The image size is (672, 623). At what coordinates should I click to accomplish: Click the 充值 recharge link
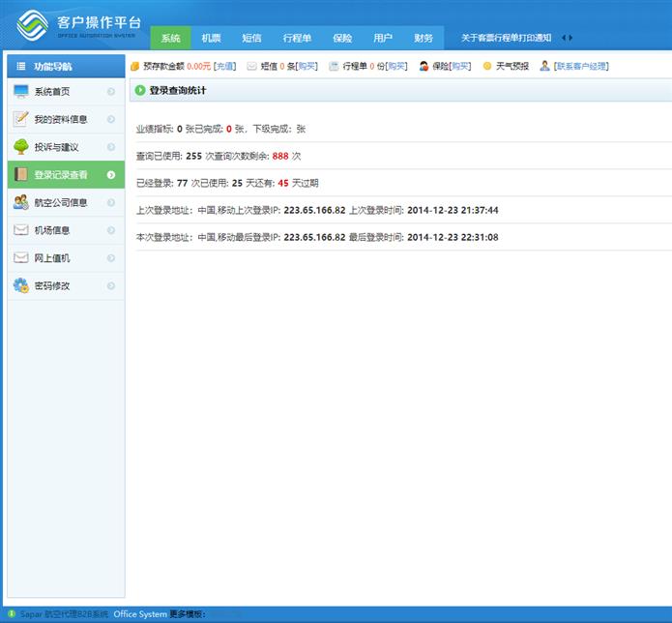pyautogui.click(x=224, y=66)
